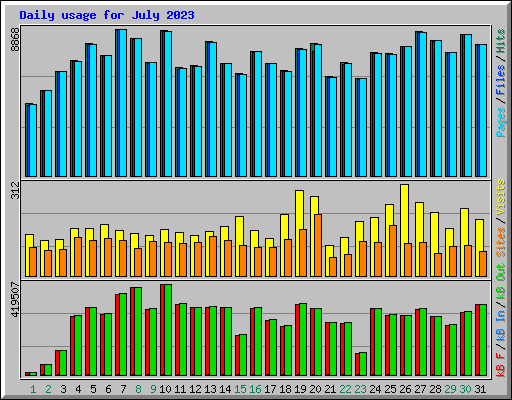This screenshot has height=400, width=512.
Task: Click day 19 label on the x-axis
Action: (300, 389)
